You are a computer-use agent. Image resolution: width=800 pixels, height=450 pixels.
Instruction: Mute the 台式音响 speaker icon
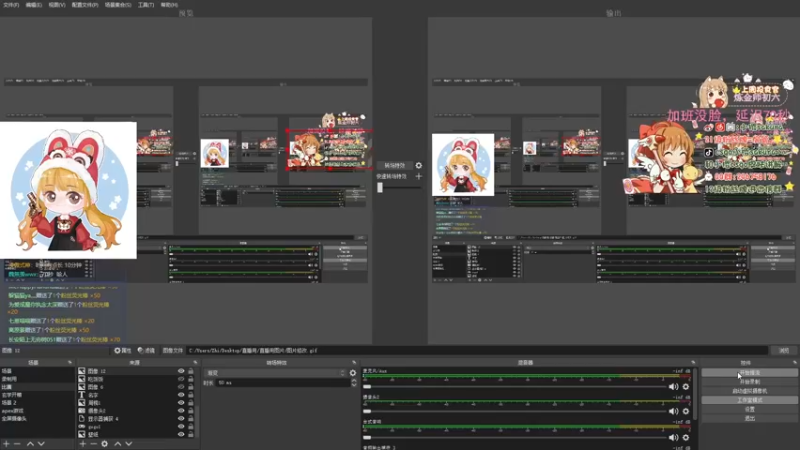tap(673, 437)
